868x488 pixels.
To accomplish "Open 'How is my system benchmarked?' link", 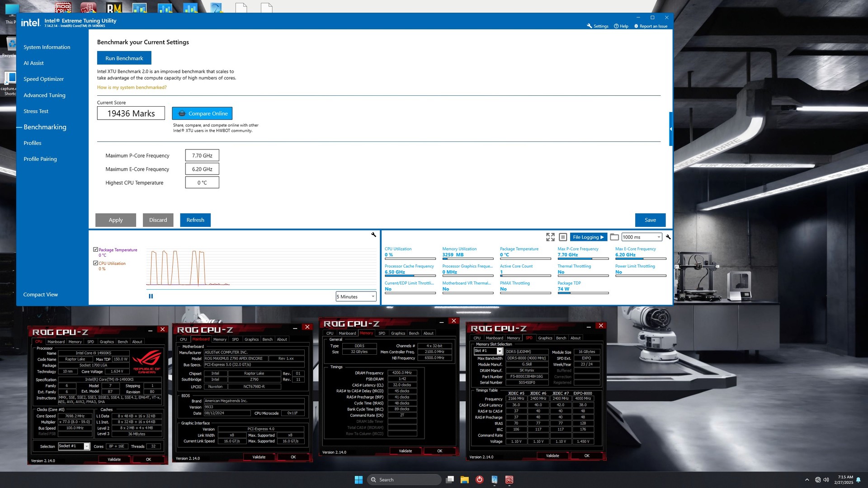I will click(x=132, y=87).
